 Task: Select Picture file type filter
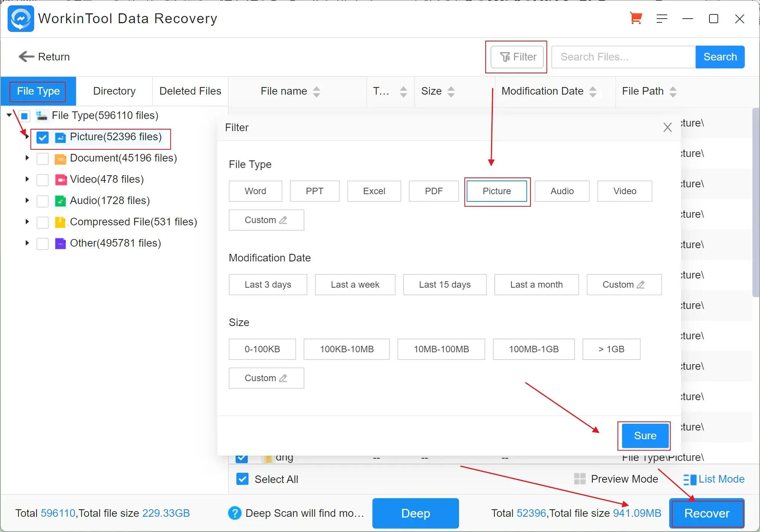(497, 191)
